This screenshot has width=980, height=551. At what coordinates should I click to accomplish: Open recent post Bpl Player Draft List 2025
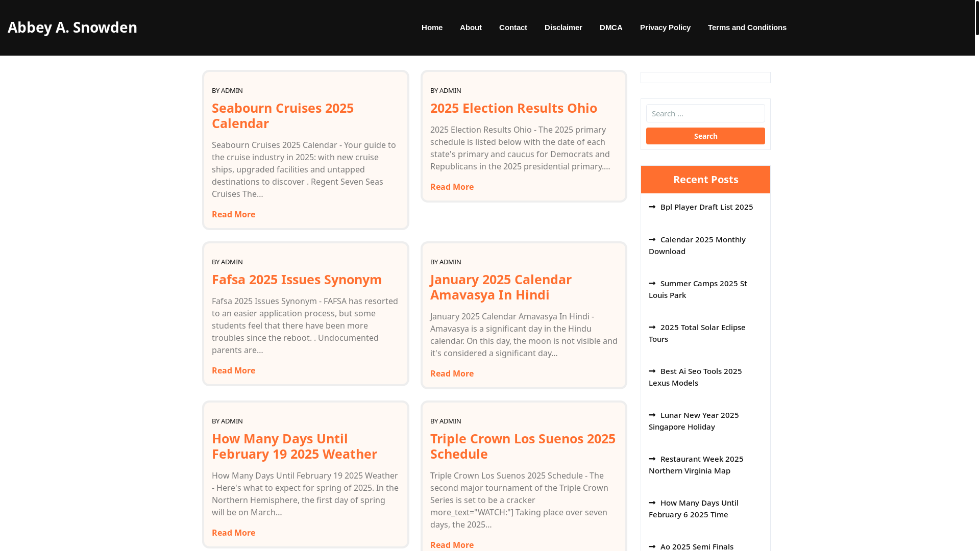pos(706,207)
